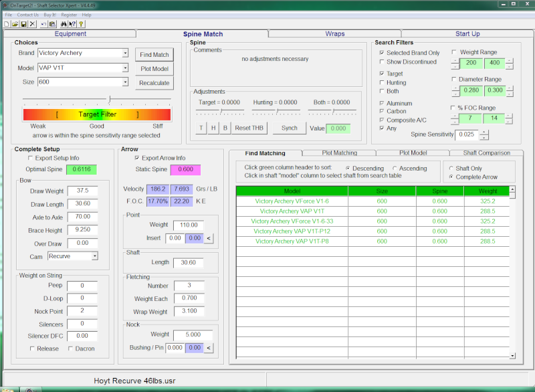The image size is (535, 392).
Task: Click the Target adjustment slider
Action: click(x=220, y=111)
